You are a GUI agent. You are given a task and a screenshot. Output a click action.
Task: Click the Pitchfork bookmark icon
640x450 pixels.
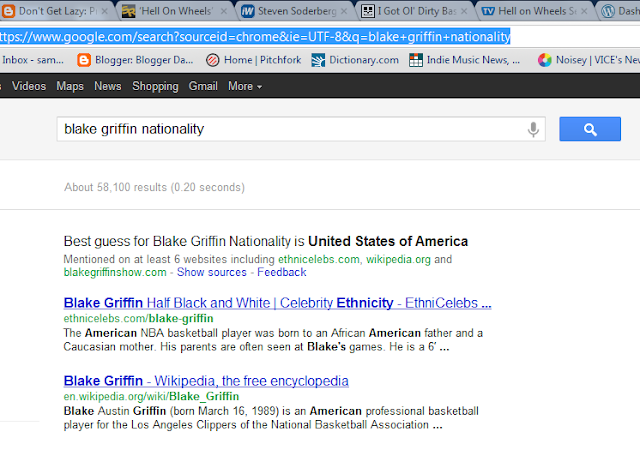(213, 60)
